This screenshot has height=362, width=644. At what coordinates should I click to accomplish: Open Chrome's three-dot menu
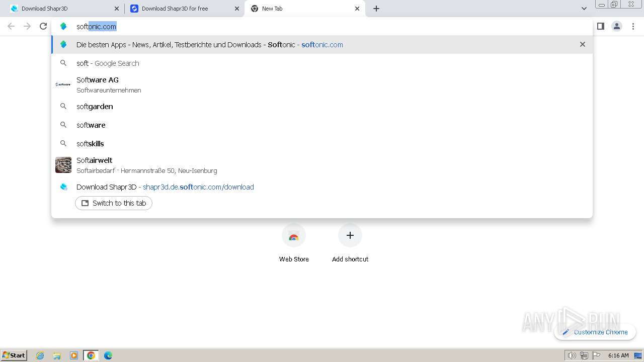[x=633, y=26]
